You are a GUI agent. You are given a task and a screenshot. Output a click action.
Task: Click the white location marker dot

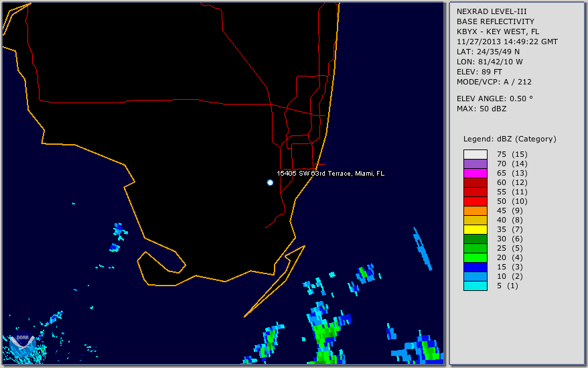(270, 182)
